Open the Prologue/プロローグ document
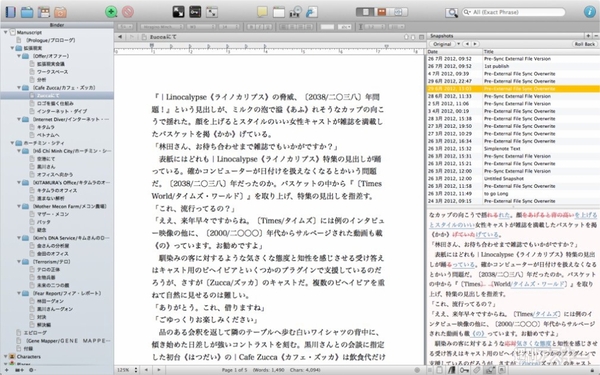Screen dimensions: 600x375 pyautogui.click(x=50, y=40)
